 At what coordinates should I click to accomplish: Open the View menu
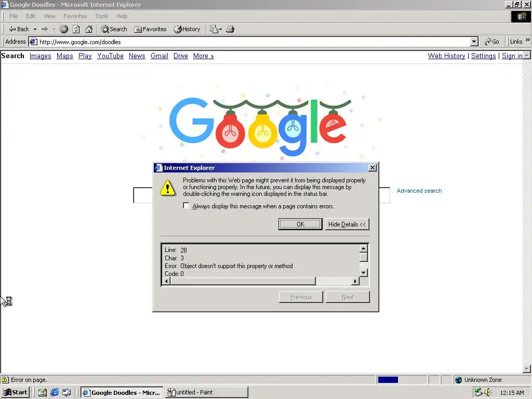point(49,16)
